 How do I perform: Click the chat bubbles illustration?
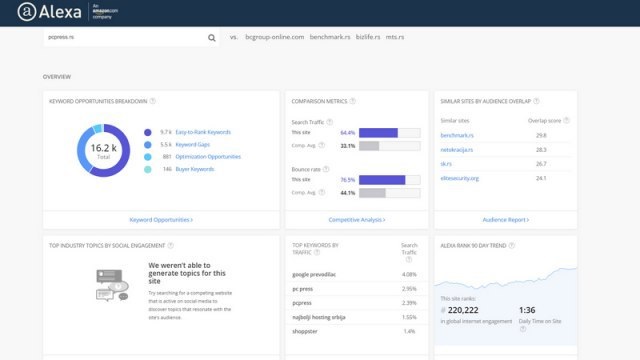tap(112, 285)
